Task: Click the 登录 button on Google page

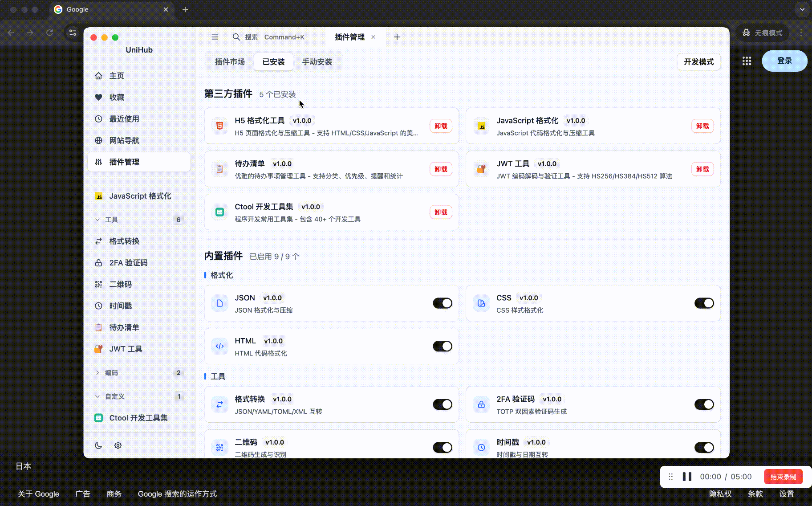Action: [784, 61]
